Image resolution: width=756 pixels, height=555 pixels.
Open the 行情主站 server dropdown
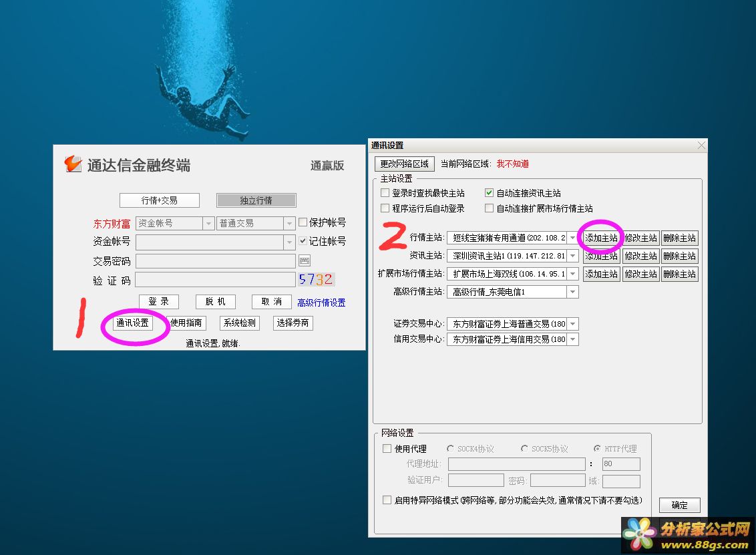[x=572, y=238]
